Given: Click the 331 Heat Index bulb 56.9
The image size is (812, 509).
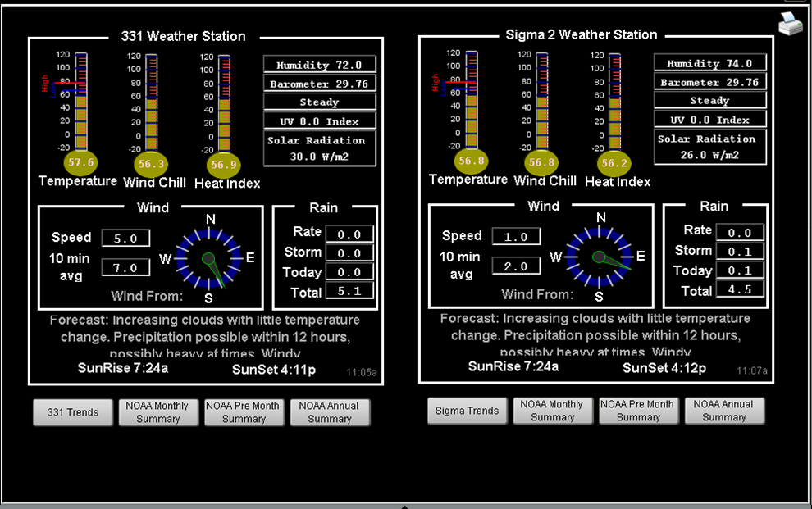Looking at the screenshot, I should click(224, 164).
